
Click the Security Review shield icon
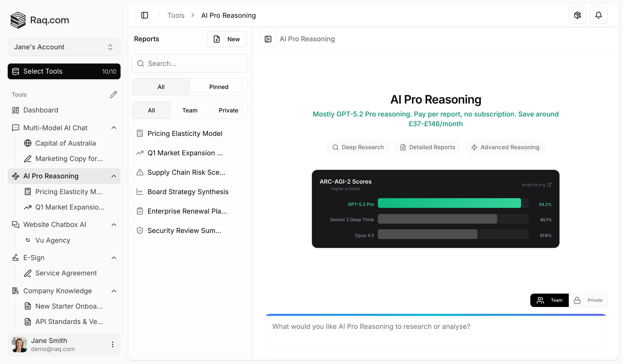[x=140, y=231]
